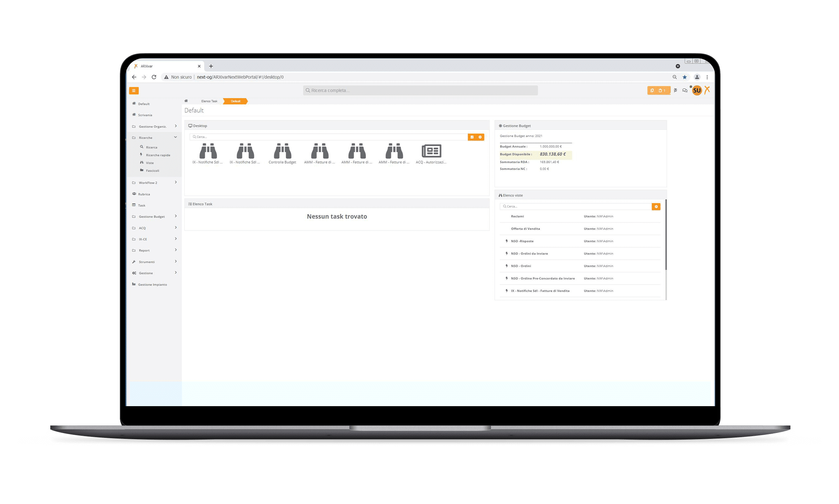This screenshot has height=504, width=839.
Task: Open the Controlla Budget binoculars view
Action: pos(282,152)
